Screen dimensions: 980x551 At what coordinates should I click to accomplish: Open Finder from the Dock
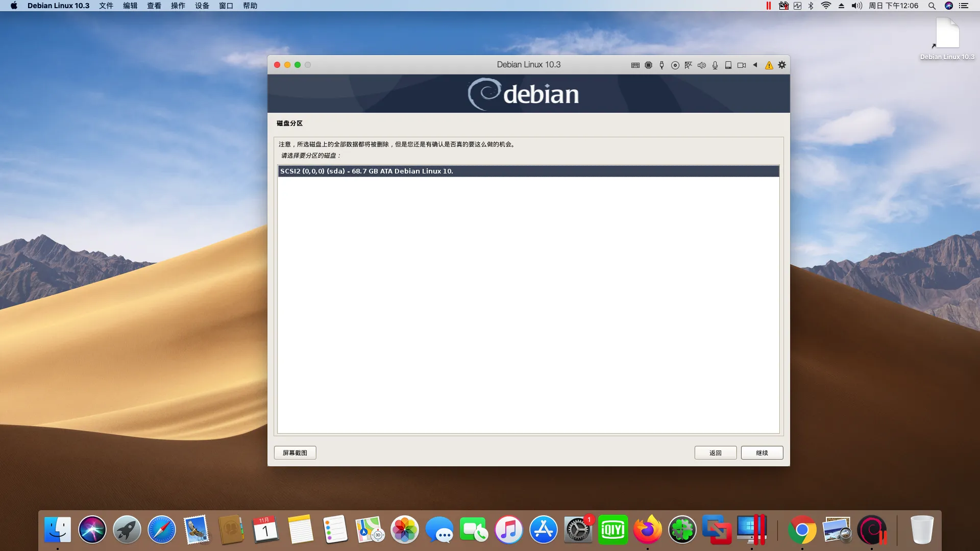click(x=58, y=530)
